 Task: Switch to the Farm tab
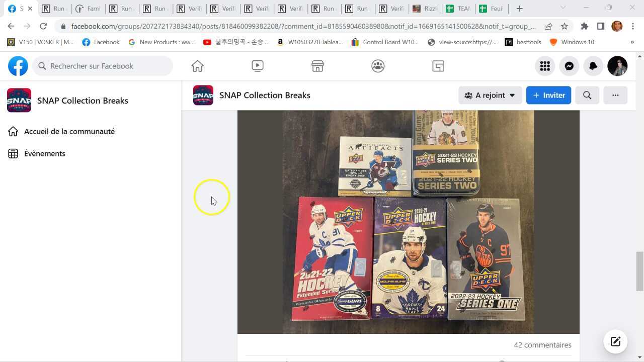[88, 9]
